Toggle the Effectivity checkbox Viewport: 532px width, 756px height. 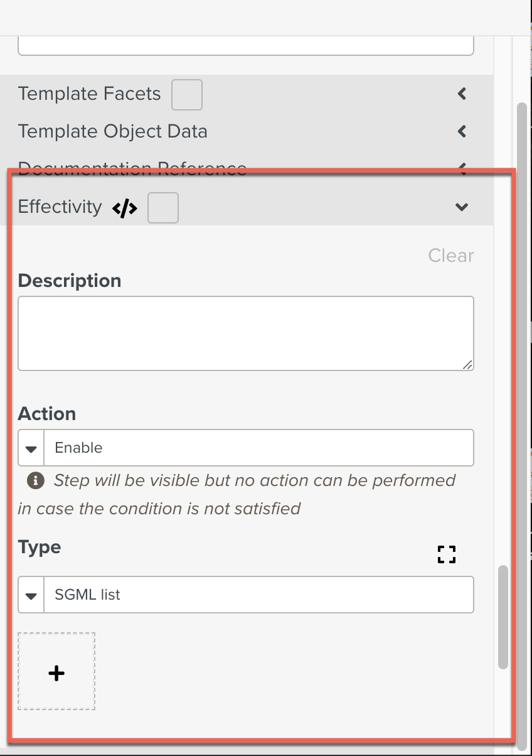(163, 208)
